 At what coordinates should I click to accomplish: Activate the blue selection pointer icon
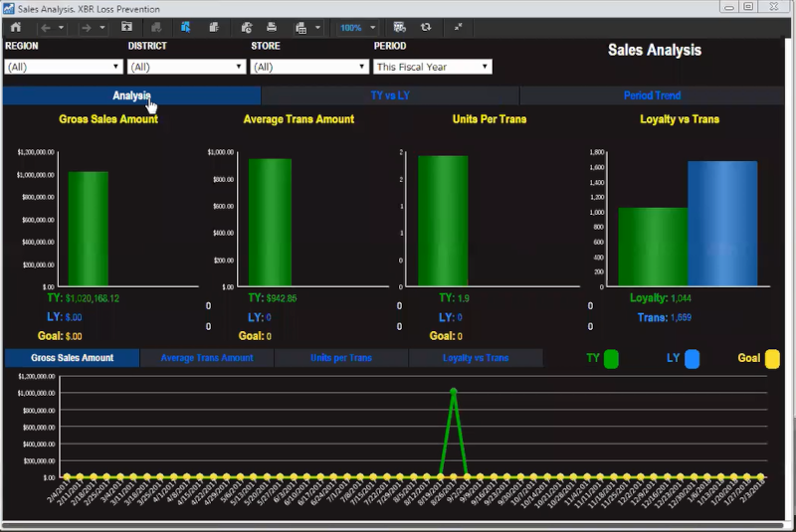185,28
